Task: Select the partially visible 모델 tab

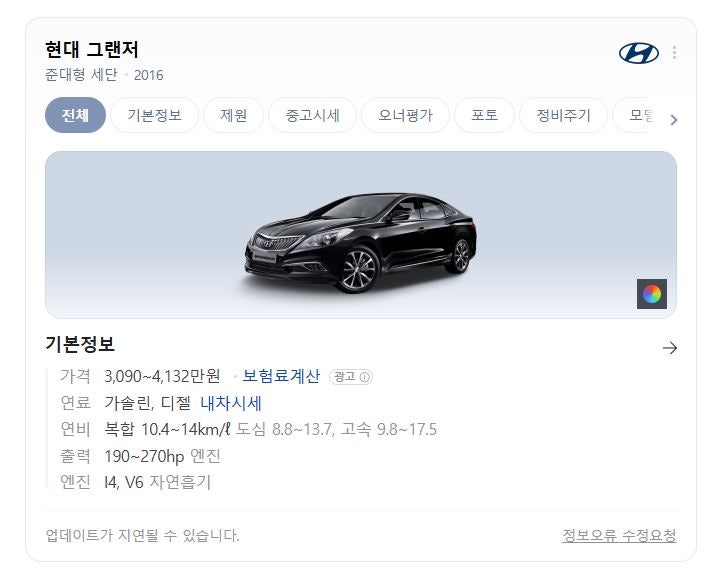Action: tap(638, 115)
